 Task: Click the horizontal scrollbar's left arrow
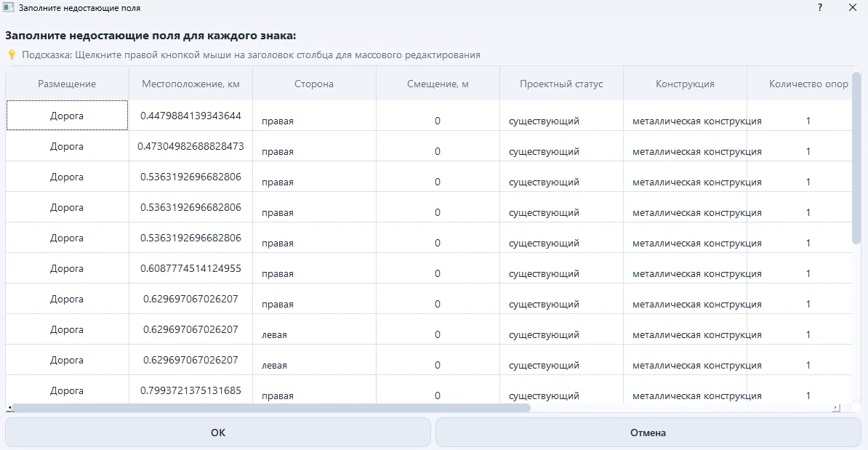[9, 408]
